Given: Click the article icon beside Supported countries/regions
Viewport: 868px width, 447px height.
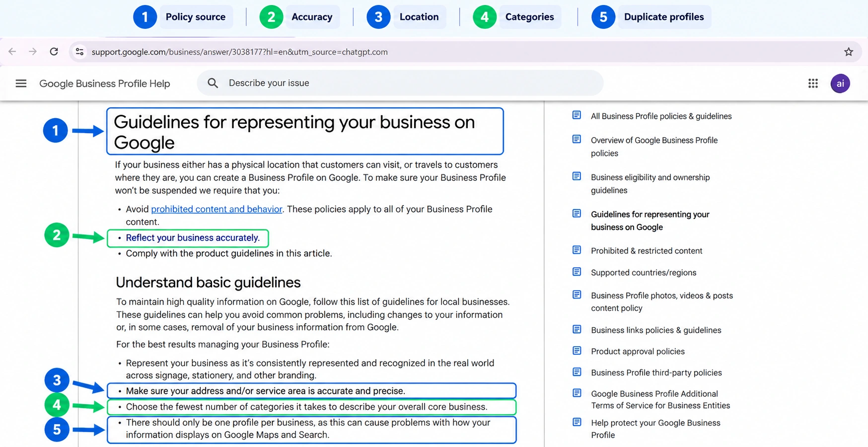Looking at the screenshot, I should pos(577,272).
